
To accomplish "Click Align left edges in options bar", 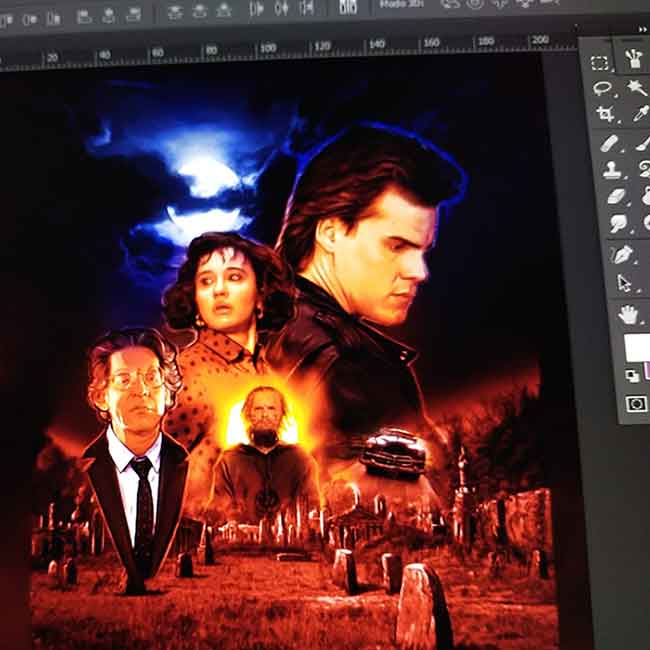I will point(84,16).
